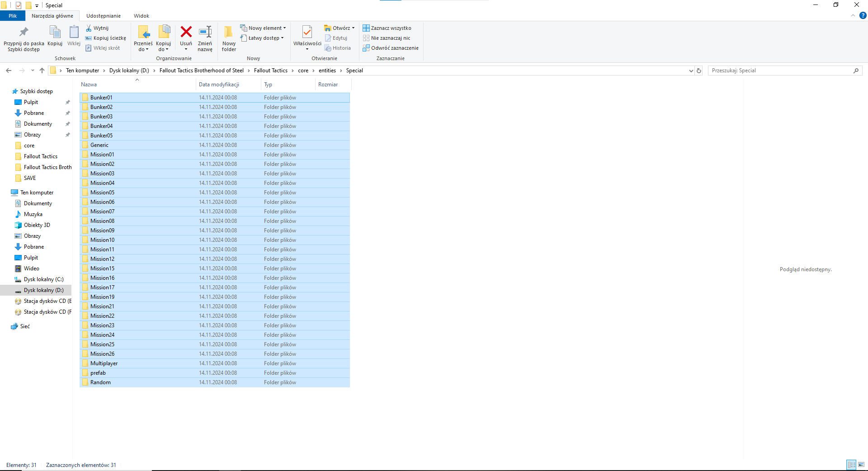Screen dimensions: 868x471
Task: Open recent locations dropdown arrow
Action: click(33, 71)
